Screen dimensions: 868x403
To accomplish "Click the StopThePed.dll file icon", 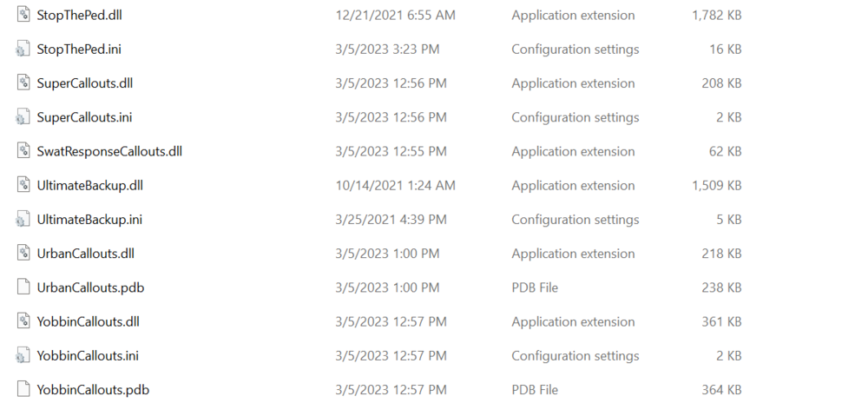I will (23, 15).
